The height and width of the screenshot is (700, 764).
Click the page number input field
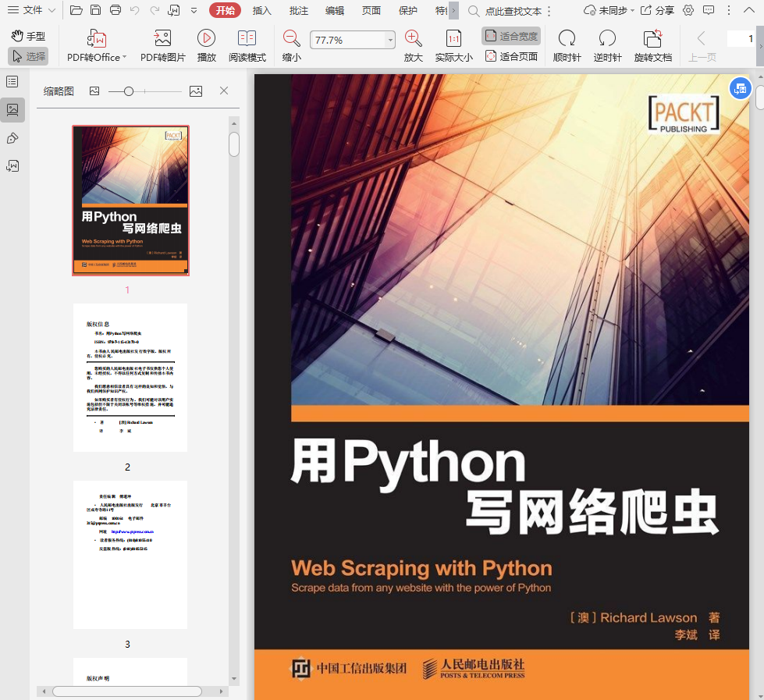741,38
